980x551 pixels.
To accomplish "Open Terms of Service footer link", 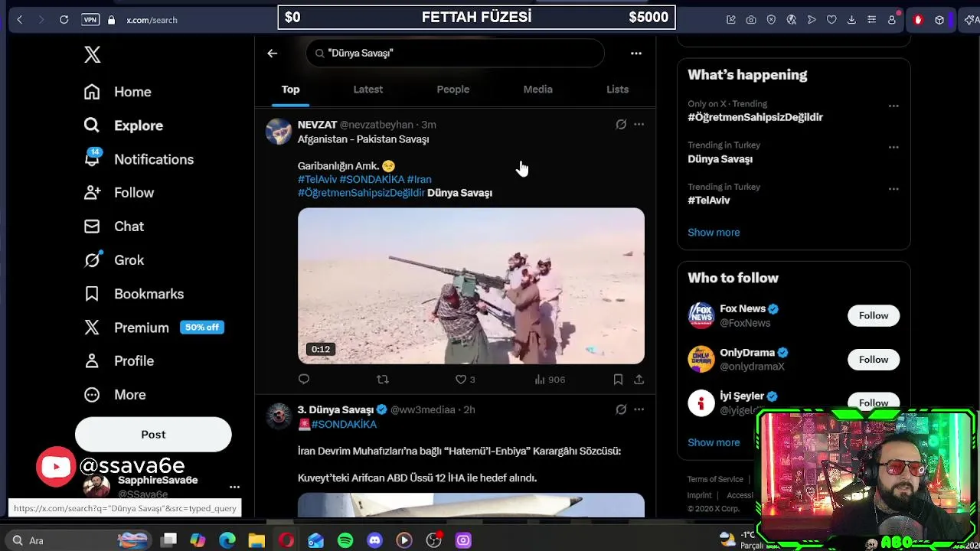I will 715,479.
